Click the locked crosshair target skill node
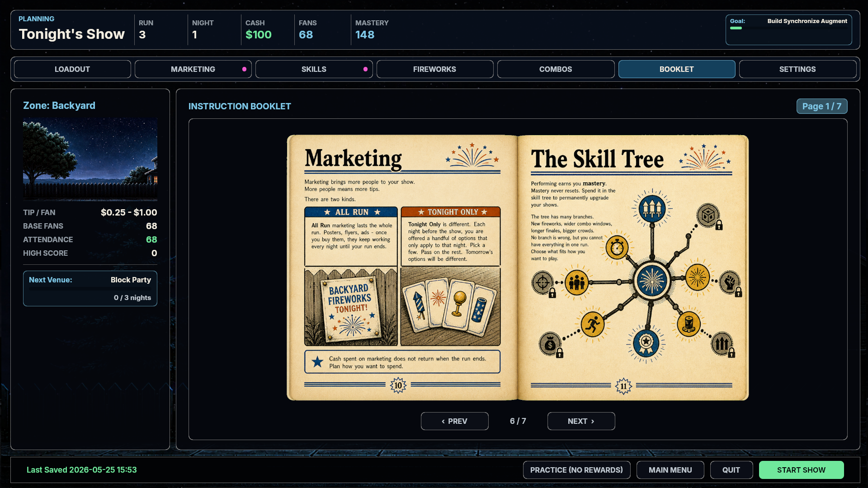 point(543,283)
